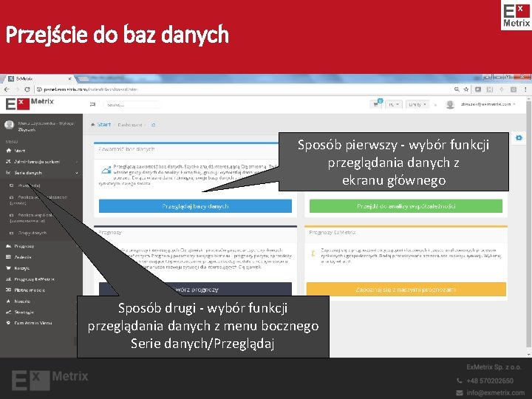The width and height of the screenshot is (532, 399).
Task: Open the browser three-dot menu
Action: coord(525,89)
